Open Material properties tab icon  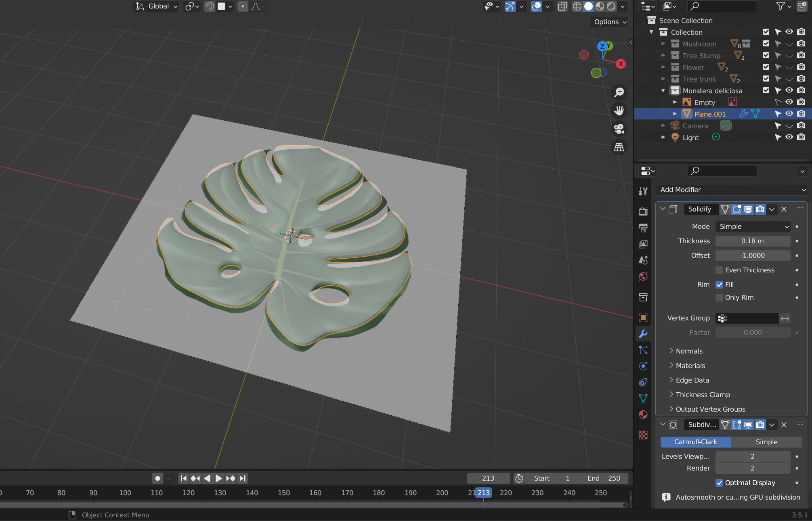point(643,414)
